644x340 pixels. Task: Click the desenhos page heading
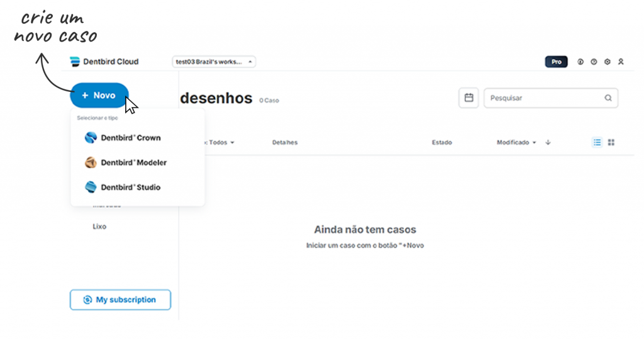216,98
